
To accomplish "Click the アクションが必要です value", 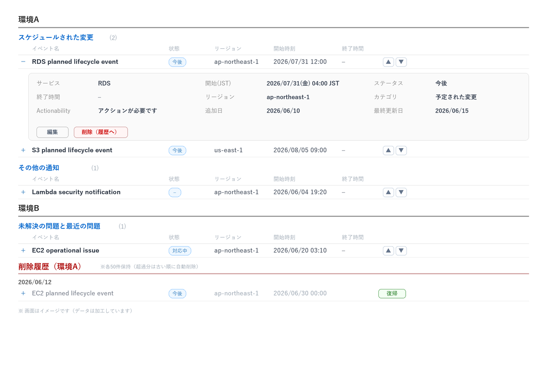I will tap(128, 111).
